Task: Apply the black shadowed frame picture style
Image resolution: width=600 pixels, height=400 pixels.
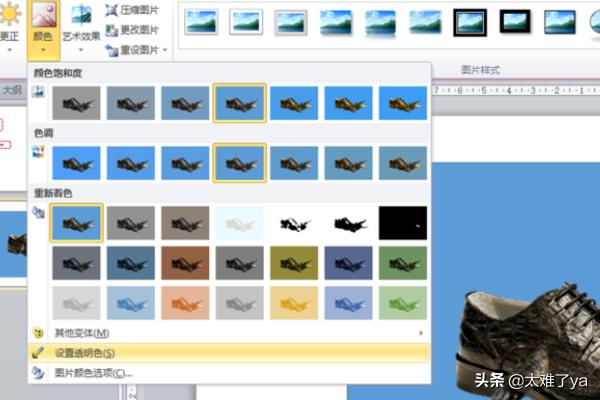Action: click(x=515, y=23)
